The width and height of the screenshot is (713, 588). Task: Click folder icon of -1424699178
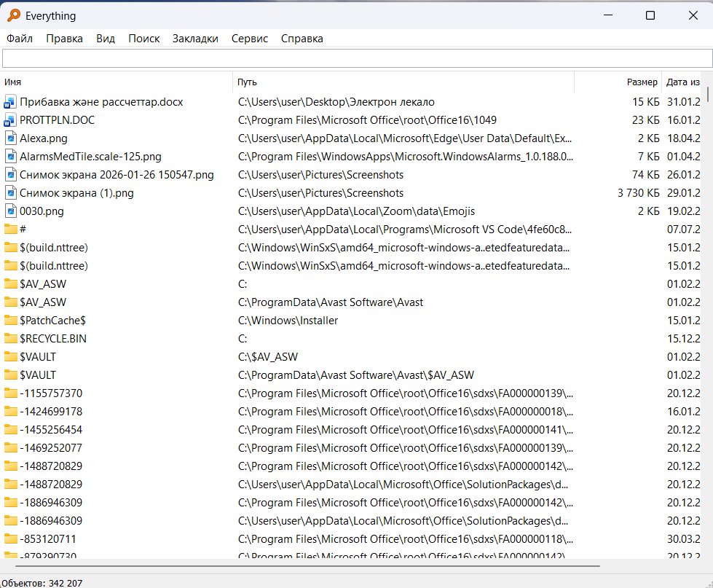click(x=10, y=411)
